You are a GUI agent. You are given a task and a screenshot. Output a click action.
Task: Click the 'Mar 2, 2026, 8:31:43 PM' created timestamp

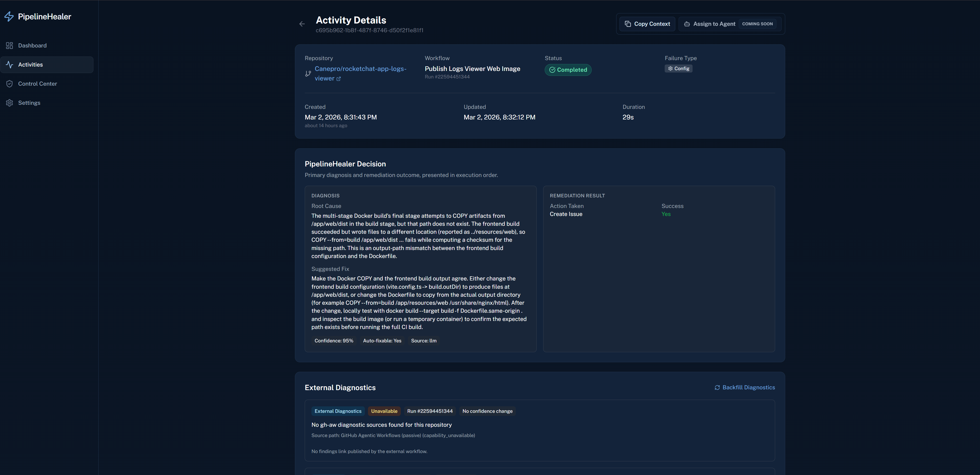pyautogui.click(x=341, y=117)
